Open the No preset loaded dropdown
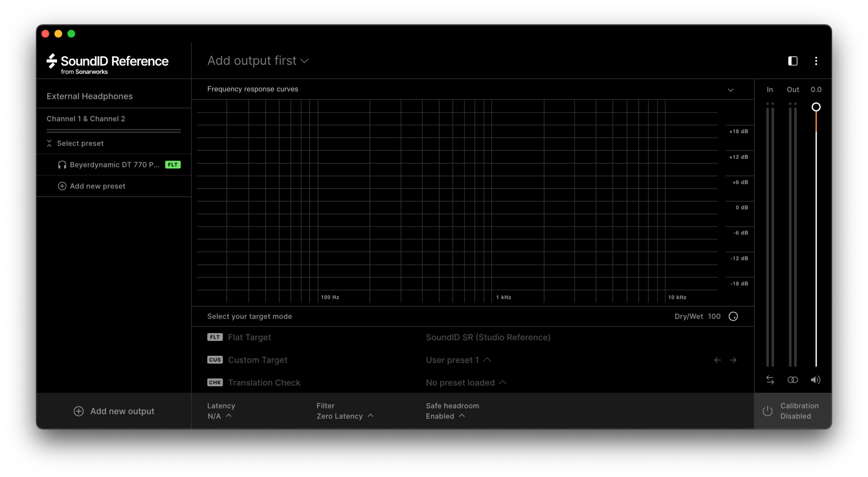Screen dimensions: 868x477 [467, 382]
